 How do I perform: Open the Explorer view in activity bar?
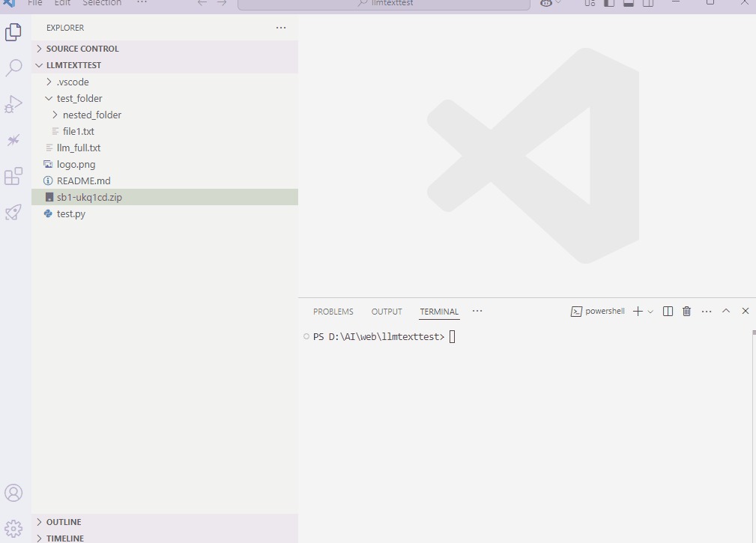[x=13, y=32]
